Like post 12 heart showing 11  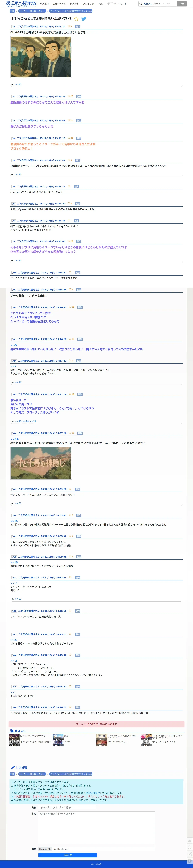70,307
